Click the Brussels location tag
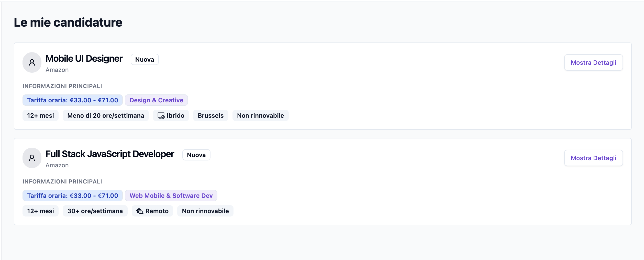Screen dimensions: 644x260 coord(210,115)
